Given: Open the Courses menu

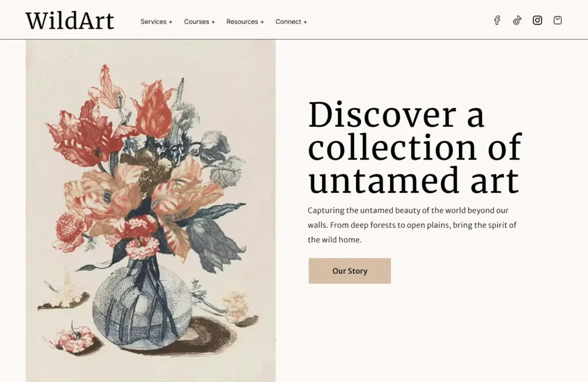Looking at the screenshot, I should pos(196,22).
